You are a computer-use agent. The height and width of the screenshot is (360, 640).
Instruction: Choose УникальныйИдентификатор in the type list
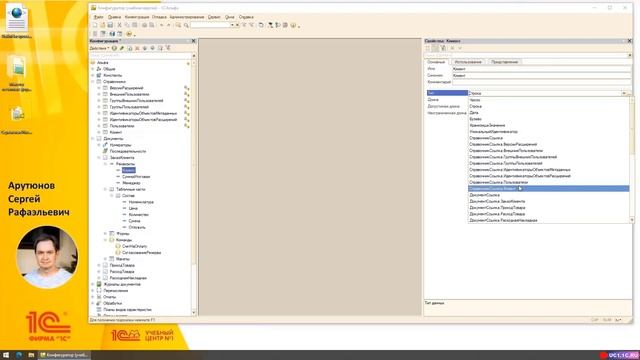point(549,132)
